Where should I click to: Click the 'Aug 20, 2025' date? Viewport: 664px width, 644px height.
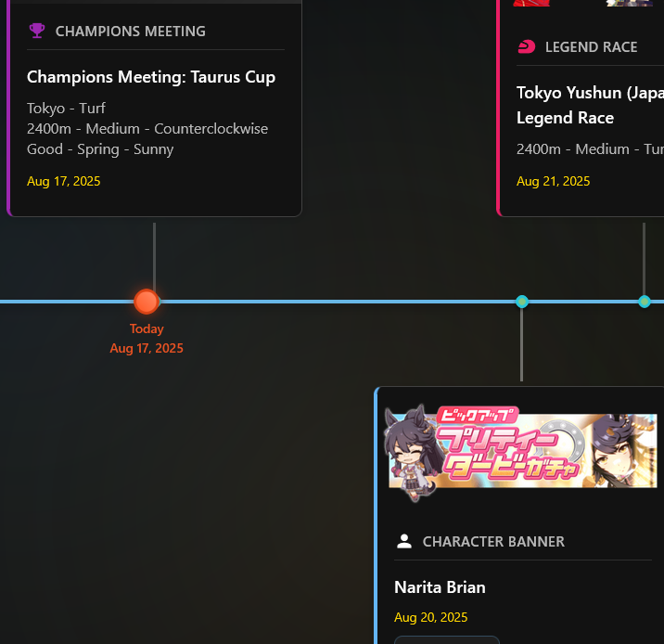[430, 617]
